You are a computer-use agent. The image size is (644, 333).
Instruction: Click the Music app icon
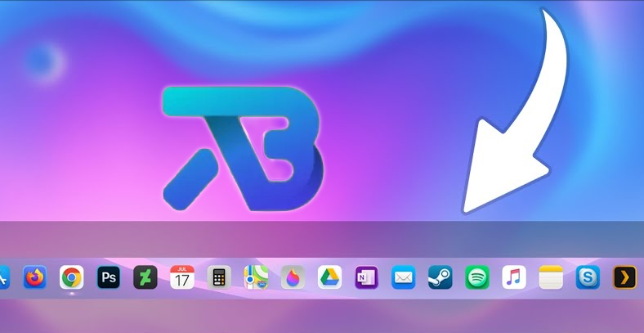[514, 277]
